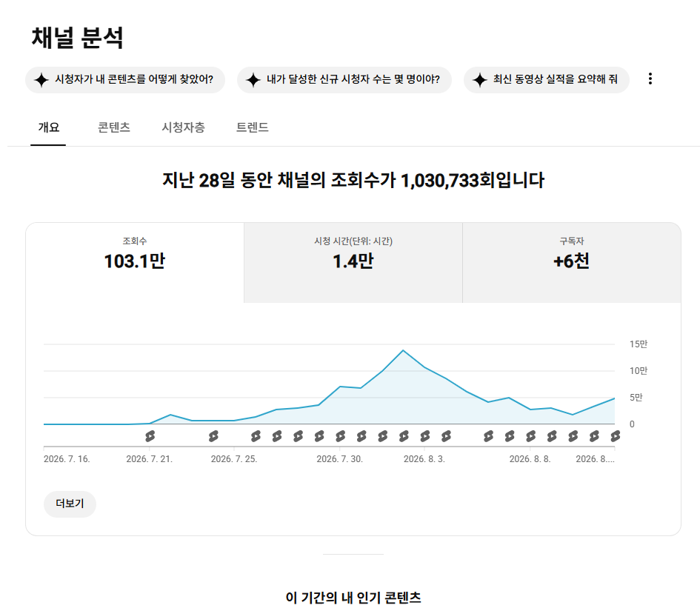Ask '최신 동영상 실적을 요약해 줘'
Viewport: 700px width, 608px height.
tap(547, 80)
